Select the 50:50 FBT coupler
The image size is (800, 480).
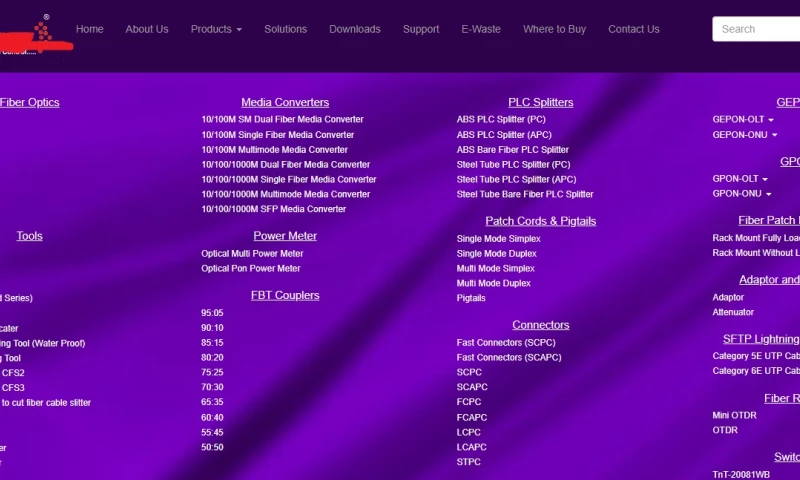[x=212, y=447]
